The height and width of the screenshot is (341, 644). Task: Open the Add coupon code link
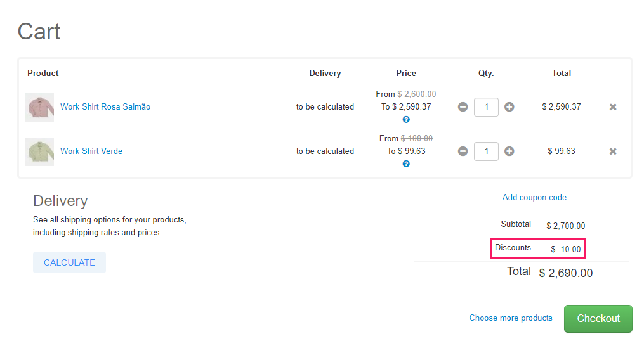pos(534,198)
